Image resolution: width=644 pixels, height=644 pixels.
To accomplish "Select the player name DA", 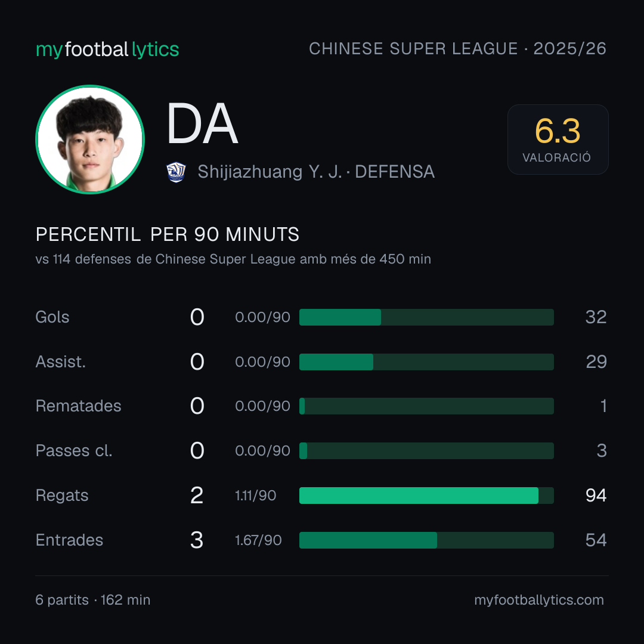I will pos(202,123).
